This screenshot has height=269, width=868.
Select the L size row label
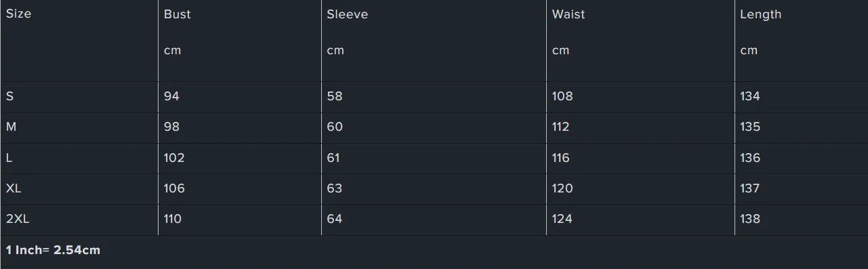[9, 158]
